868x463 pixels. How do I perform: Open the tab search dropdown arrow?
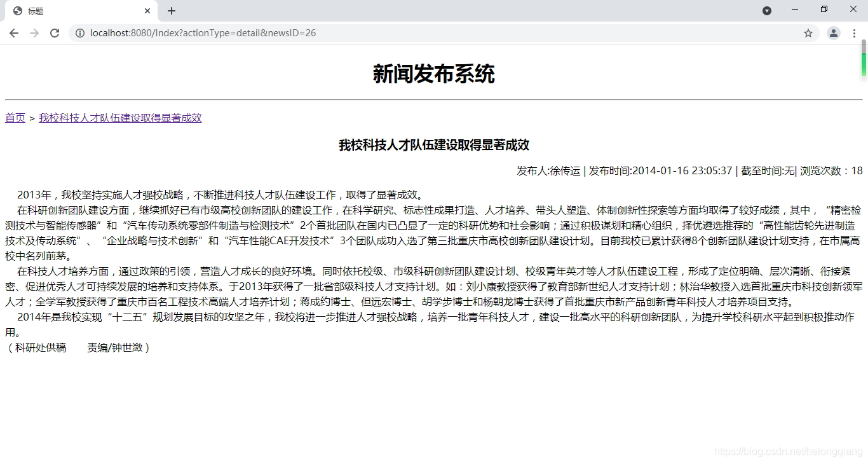[767, 11]
